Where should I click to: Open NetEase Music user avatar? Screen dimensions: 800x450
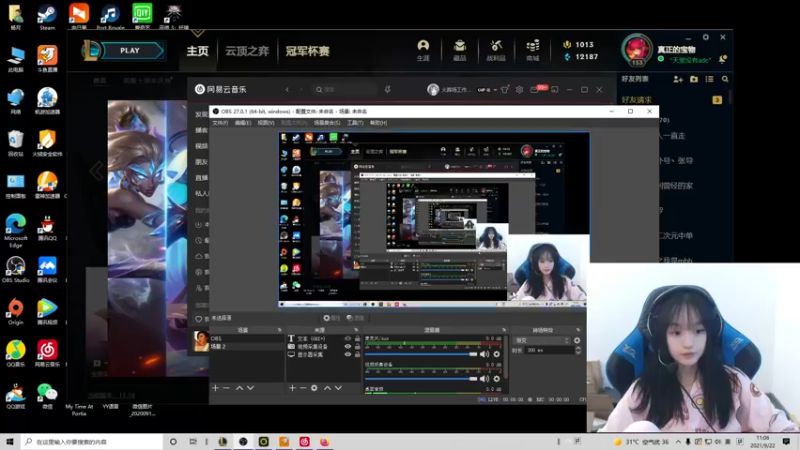click(433, 89)
